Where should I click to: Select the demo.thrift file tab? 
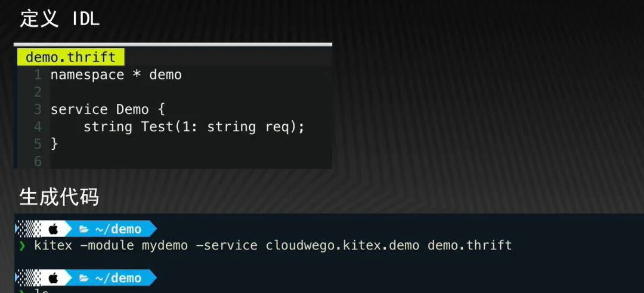point(70,57)
